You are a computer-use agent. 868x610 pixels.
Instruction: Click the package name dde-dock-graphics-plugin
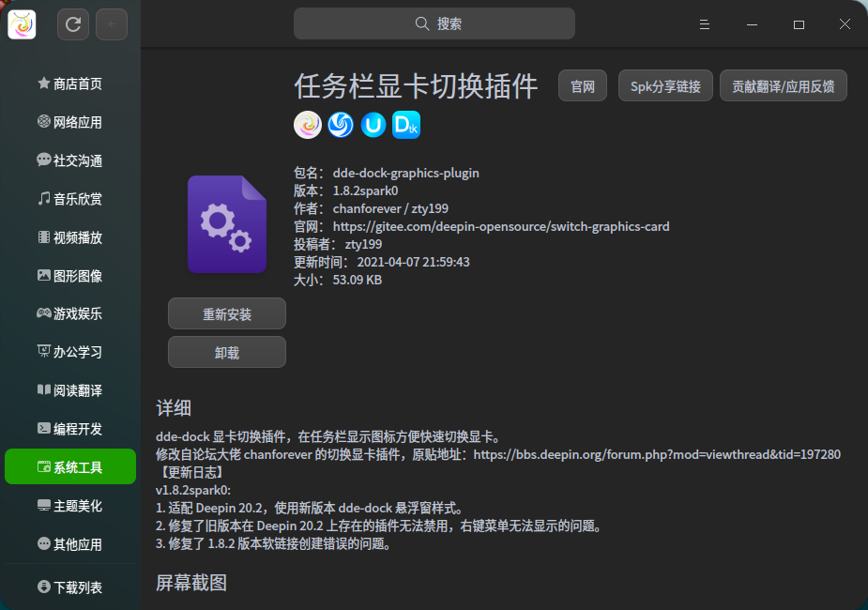(x=405, y=173)
